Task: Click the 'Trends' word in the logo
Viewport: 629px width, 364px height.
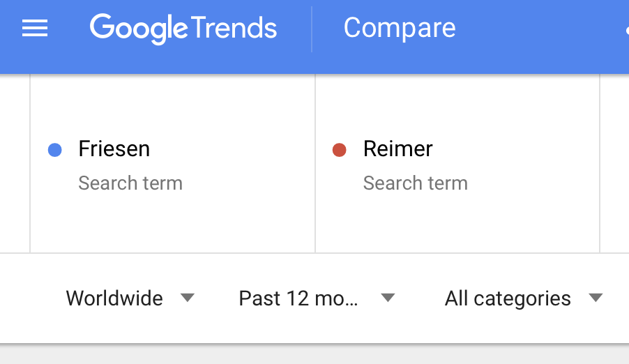Action: click(234, 28)
